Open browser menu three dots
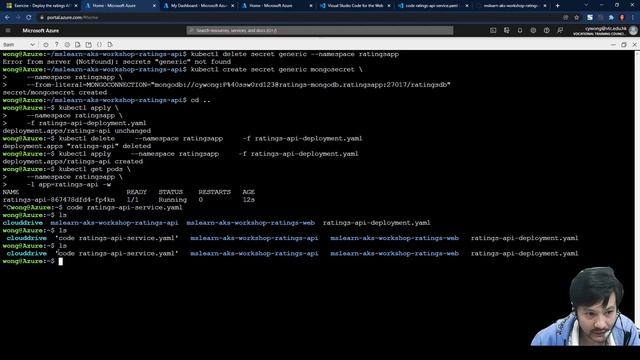Screen dimensions: 640x360 633,18
